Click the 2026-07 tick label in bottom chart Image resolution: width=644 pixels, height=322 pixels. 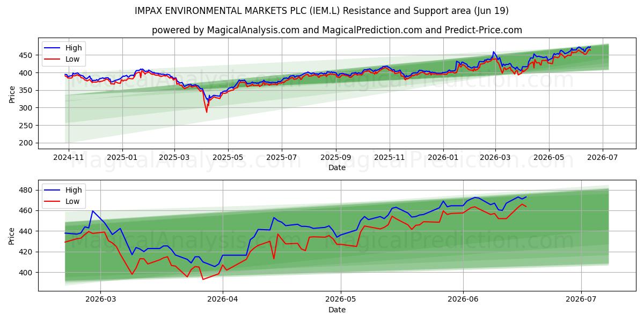pyautogui.click(x=582, y=300)
